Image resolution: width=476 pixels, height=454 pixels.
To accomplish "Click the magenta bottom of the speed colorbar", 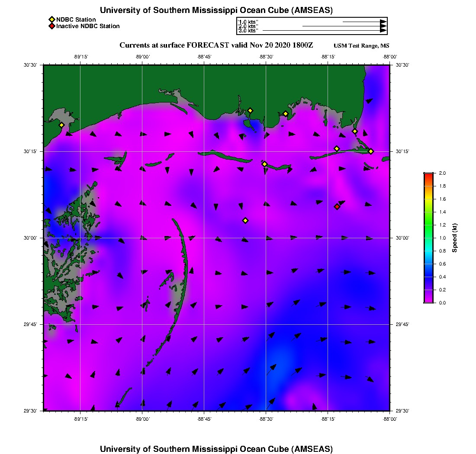I will point(428,301).
